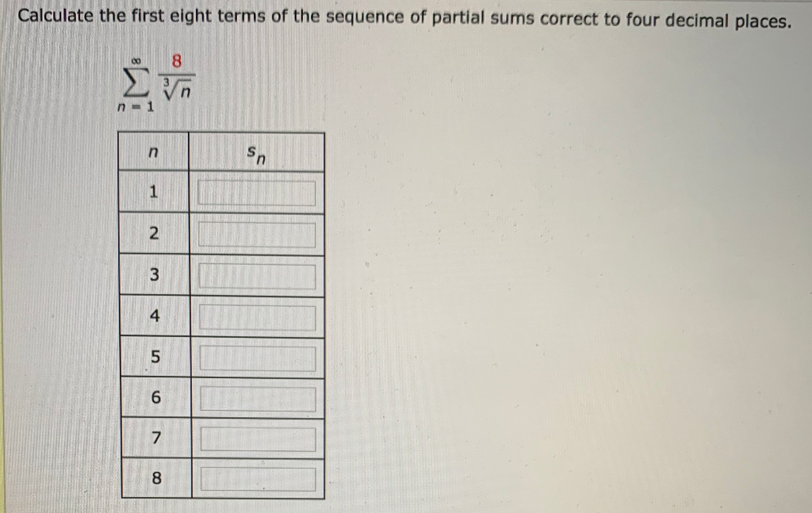The width and height of the screenshot is (812, 513).
Task: Click the input field for partial sum s1
Action: click(x=257, y=192)
